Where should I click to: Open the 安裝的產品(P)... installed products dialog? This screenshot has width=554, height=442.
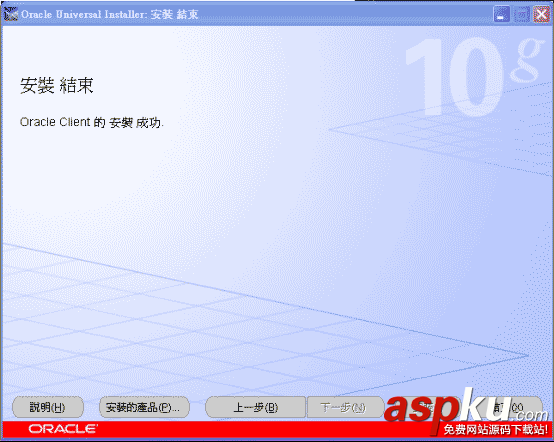pyautogui.click(x=144, y=407)
